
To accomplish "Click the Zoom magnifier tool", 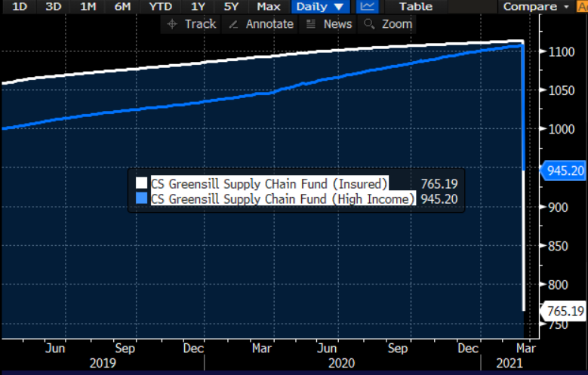I will click(387, 24).
